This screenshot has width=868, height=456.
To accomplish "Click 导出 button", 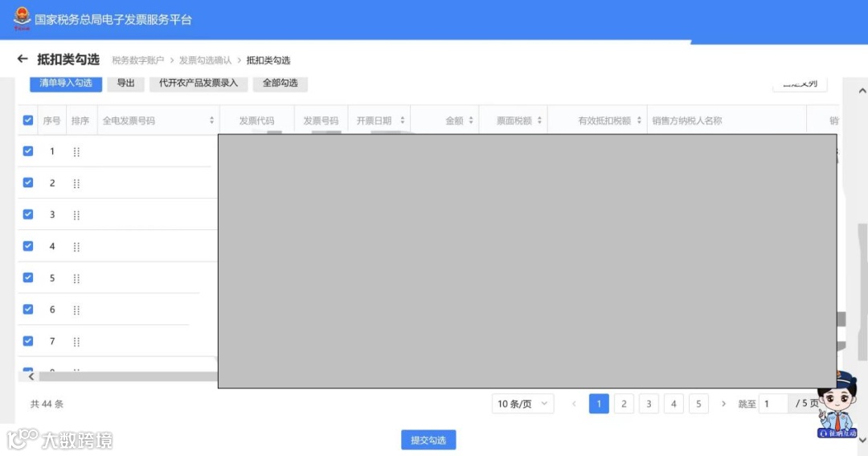I will (125, 83).
